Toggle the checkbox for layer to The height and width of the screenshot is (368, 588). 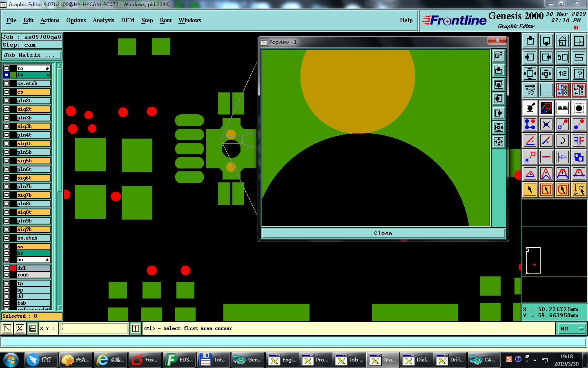pos(7,68)
